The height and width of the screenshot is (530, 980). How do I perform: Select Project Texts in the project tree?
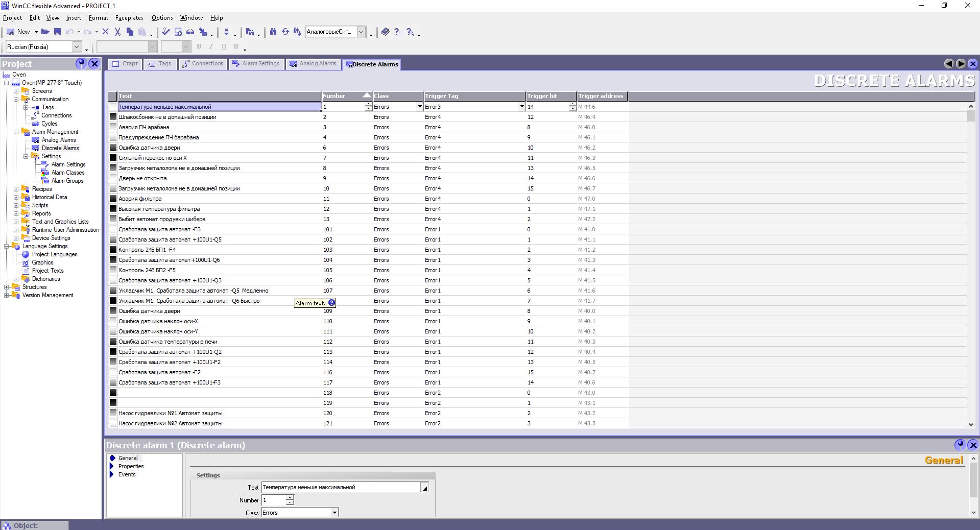[x=47, y=271]
